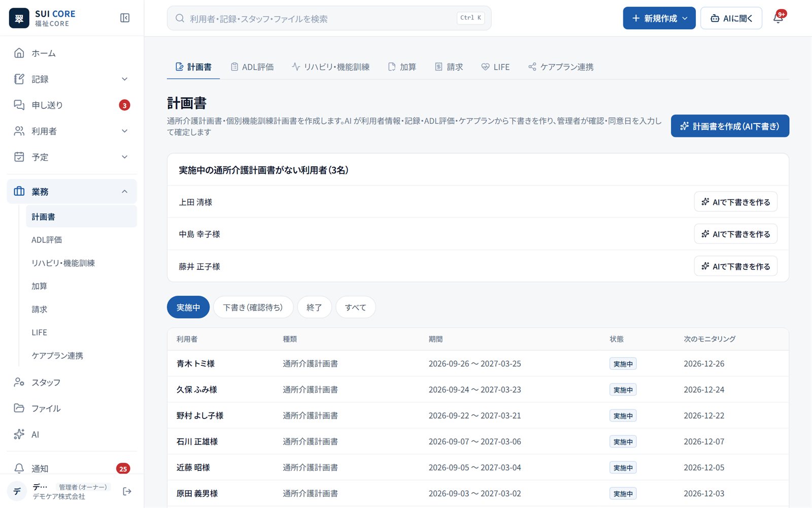Open ケアプラン連携 in the sidebar submenu
The image size is (812, 508).
82,356
